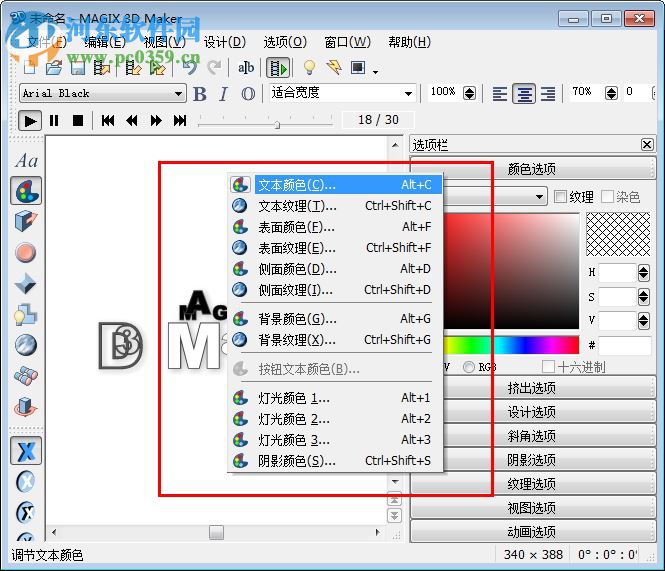Select the large blue X button in sidebar

(26, 451)
